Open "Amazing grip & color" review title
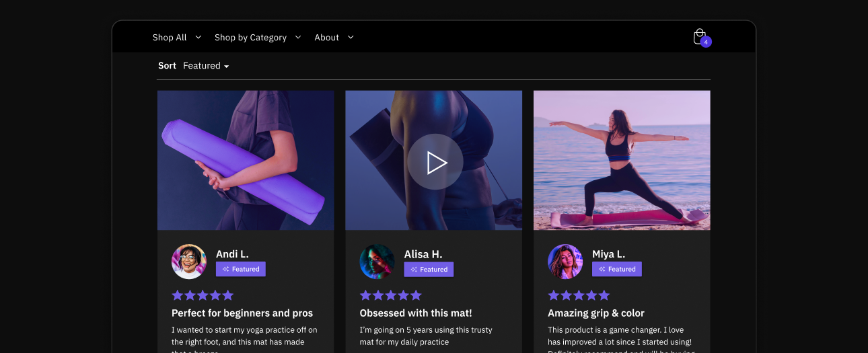 pyautogui.click(x=596, y=313)
